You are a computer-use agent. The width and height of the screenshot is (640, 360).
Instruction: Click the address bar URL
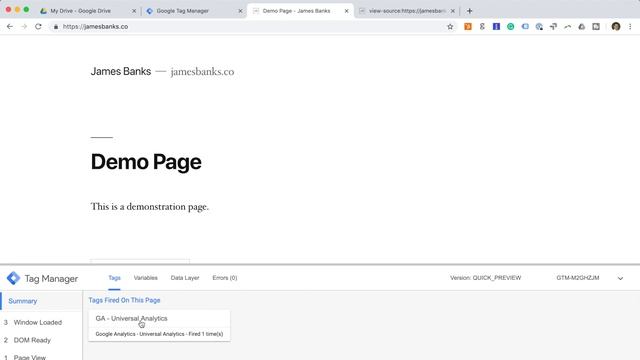[96, 27]
